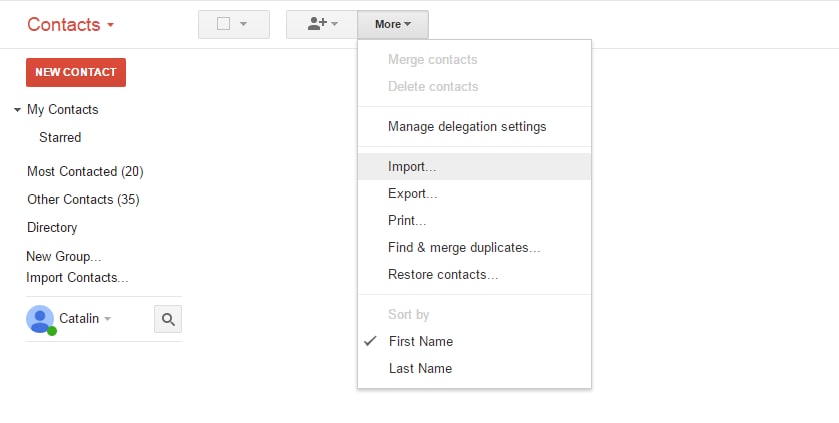Expand the Catalin status dropdown arrow

tap(108, 319)
